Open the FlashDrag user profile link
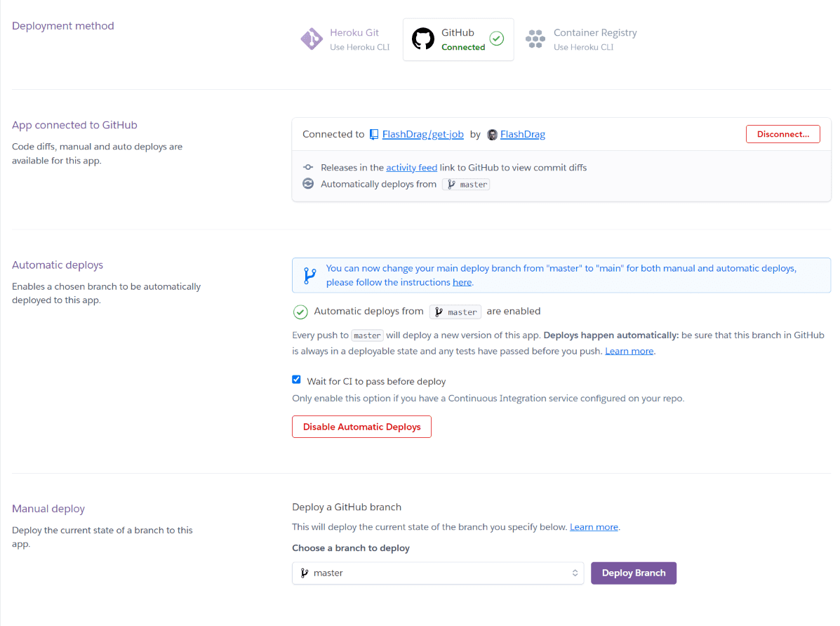 (522, 135)
